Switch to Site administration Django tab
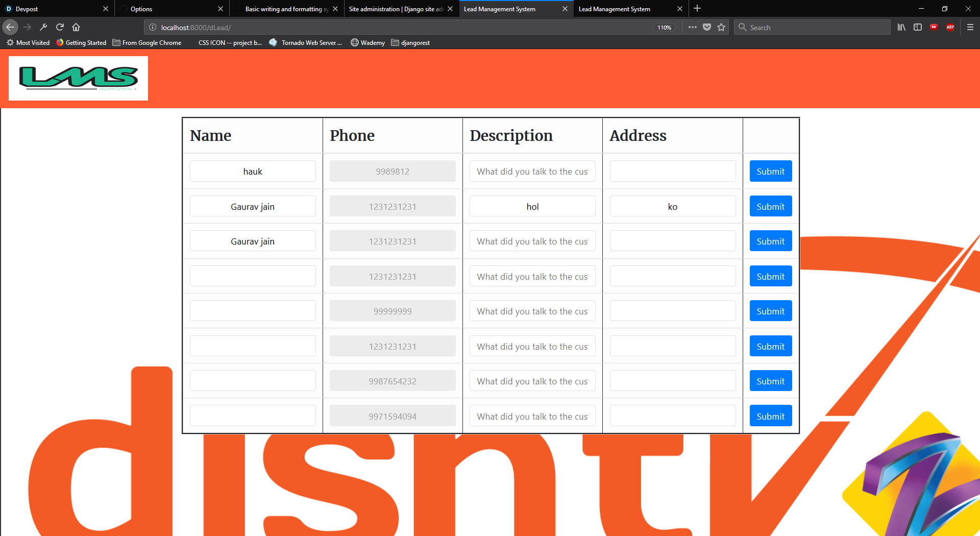 (402, 9)
